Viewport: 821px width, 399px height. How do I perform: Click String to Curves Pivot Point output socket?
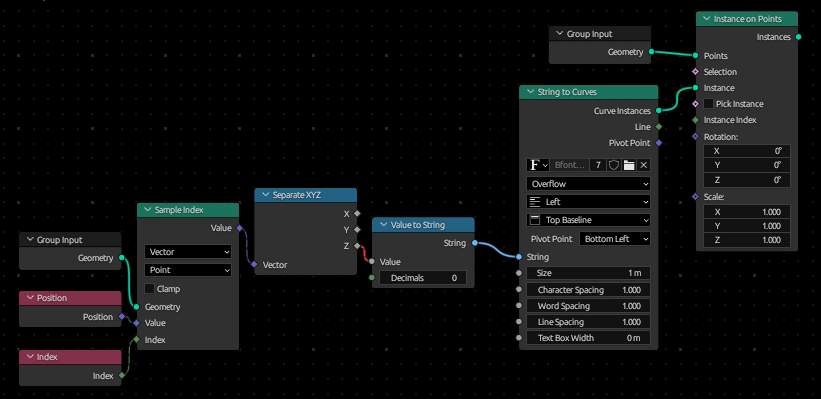coord(658,142)
